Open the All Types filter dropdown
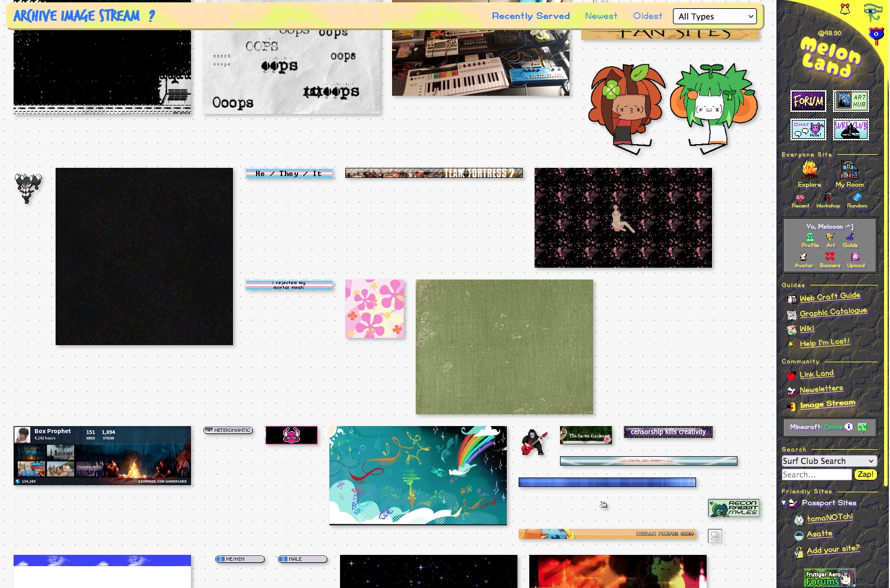Screen dimensions: 890x588 click(716, 17)
